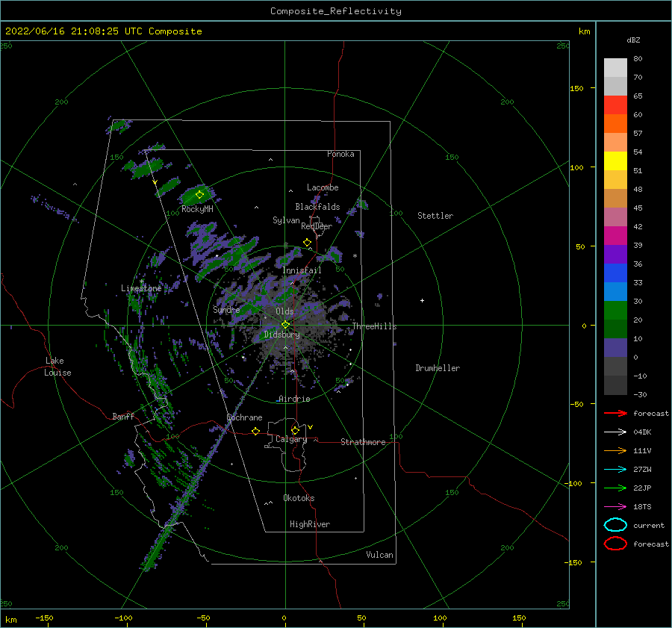Screen dimensions: 672x628
Task: Click the Innisfail city label
Action: click(302, 270)
